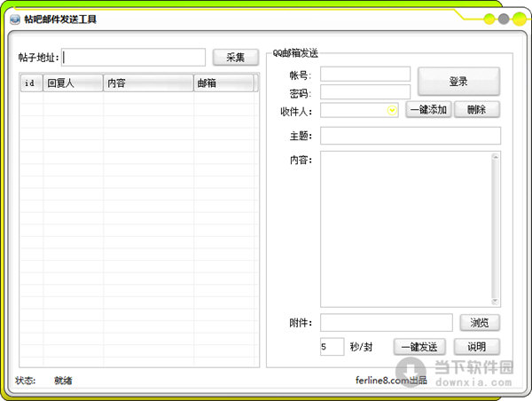Click the 回复人 column header

(73, 83)
